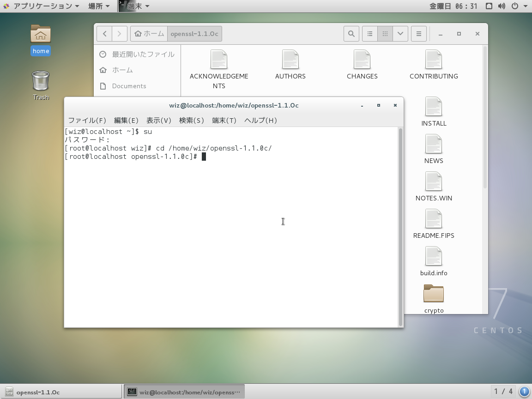
Task: Select the build.info file
Action: coord(434,261)
